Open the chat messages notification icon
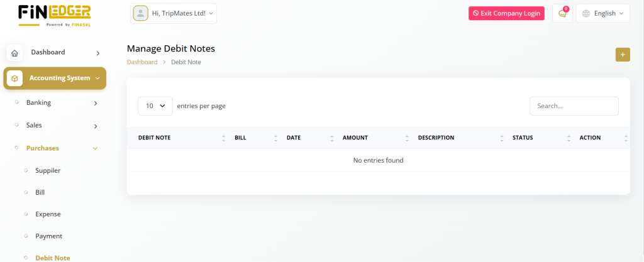Screen dimensions: 644x262 click(x=562, y=13)
